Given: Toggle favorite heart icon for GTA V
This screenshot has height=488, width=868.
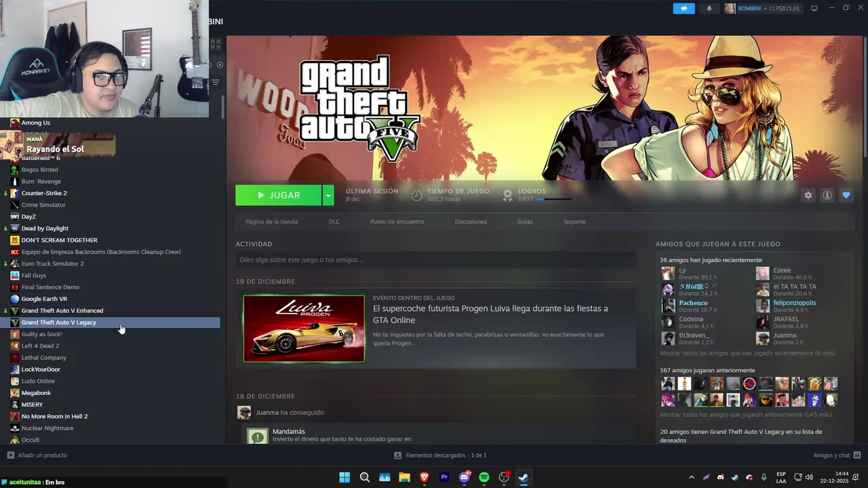Looking at the screenshot, I should [x=846, y=195].
